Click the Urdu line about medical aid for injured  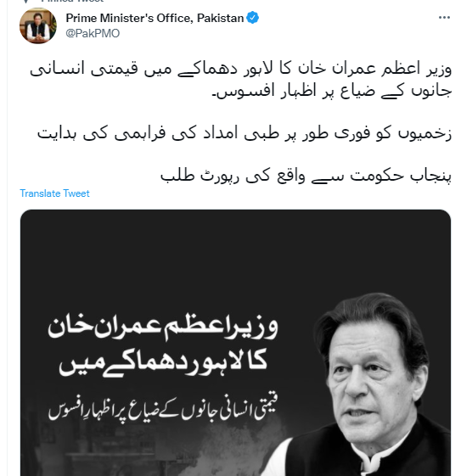point(245,133)
